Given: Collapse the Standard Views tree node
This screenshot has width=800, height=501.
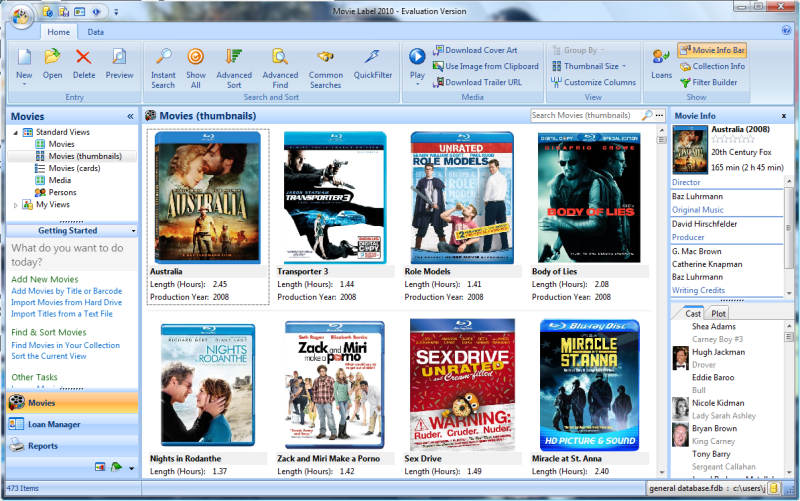Looking at the screenshot, I should (x=16, y=132).
